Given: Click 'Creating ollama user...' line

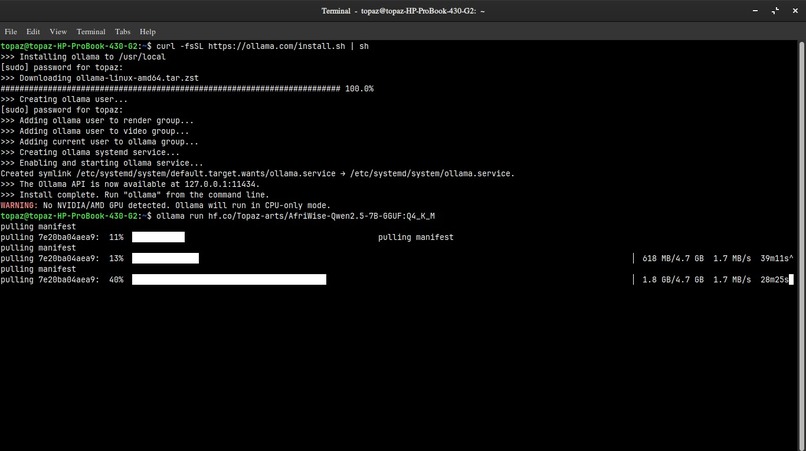Looking at the screenshot, I should click(64, 99).
